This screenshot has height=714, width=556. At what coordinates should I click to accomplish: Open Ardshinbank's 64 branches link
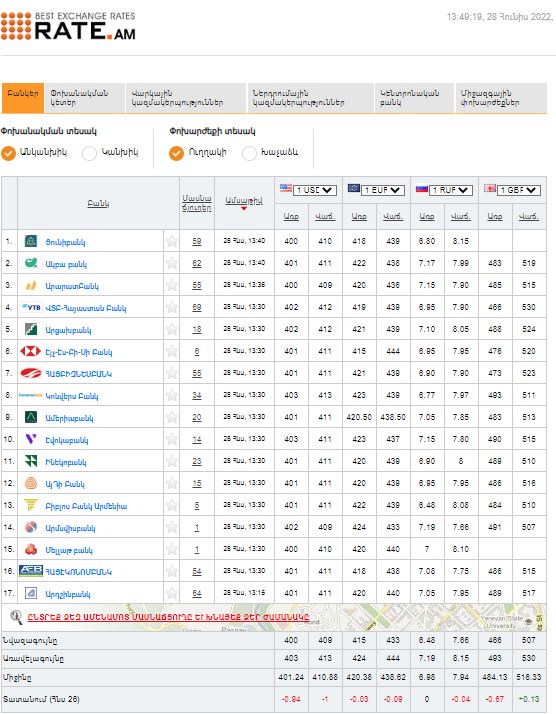(197, 593)
